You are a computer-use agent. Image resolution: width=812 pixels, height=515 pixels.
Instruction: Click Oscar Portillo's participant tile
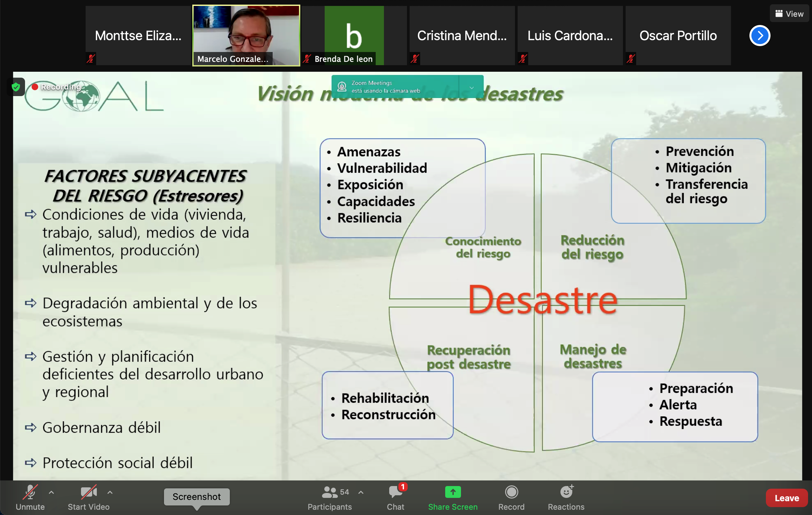pyautogui.click(x=678, y=36)
